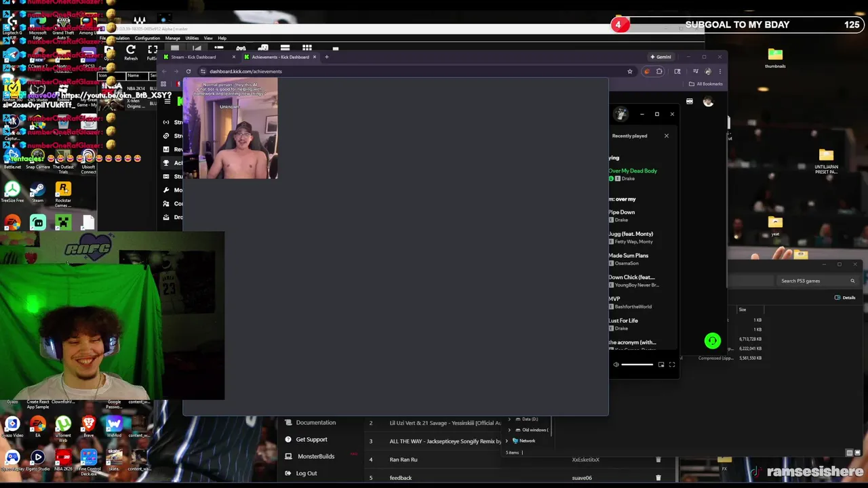Open the Minecraft creeper desktop icon
This screenshot has width=868, height=488.
click(63, 222)
